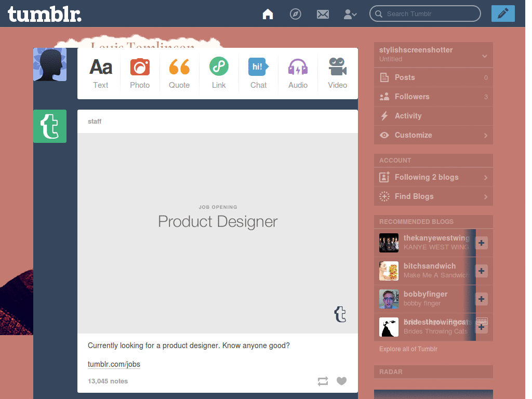Viewport: 532px width, 399px height.
Task: Open the Product Designer job opening image
Action: [218, 233]
